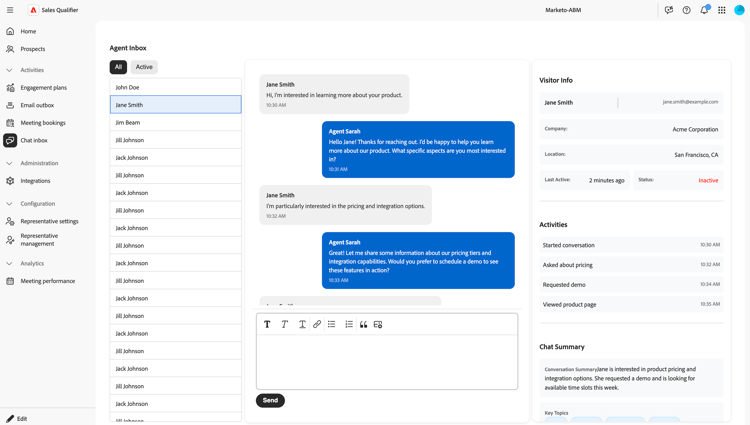Select the Requested demo activity
Image resolution: width=750 pixels, height=425 pixels.
(x=631, y=284)
